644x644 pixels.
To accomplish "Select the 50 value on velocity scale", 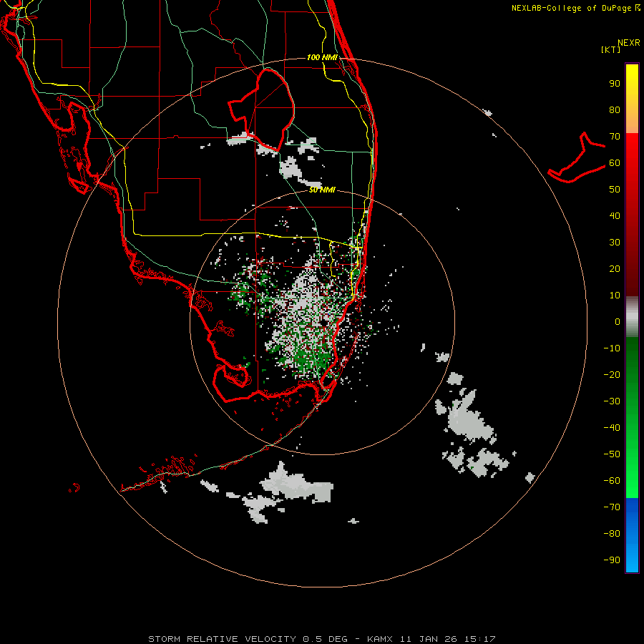I will coord(615,190).
